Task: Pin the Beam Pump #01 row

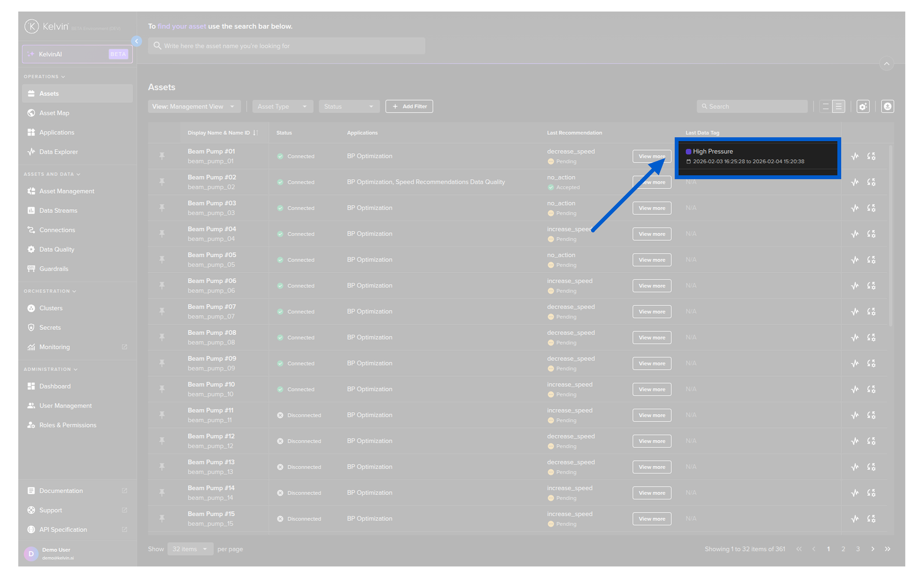Action: click(162, 156)
